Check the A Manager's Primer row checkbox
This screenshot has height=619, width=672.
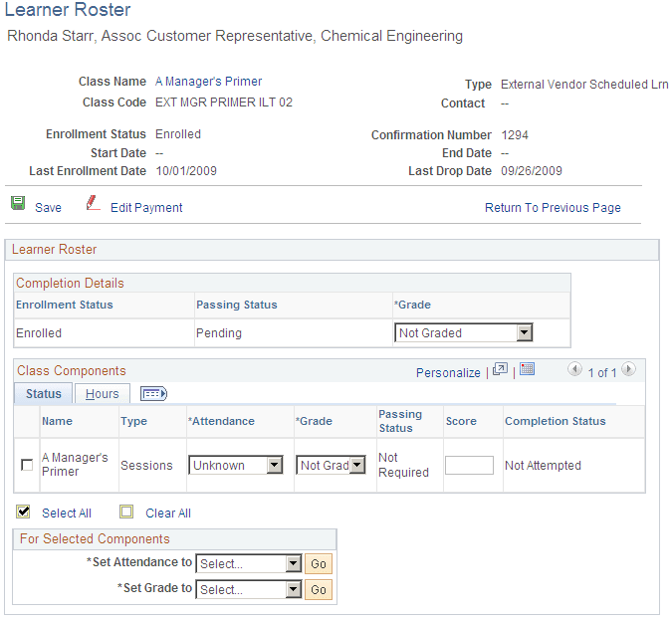tap(27, 465)
